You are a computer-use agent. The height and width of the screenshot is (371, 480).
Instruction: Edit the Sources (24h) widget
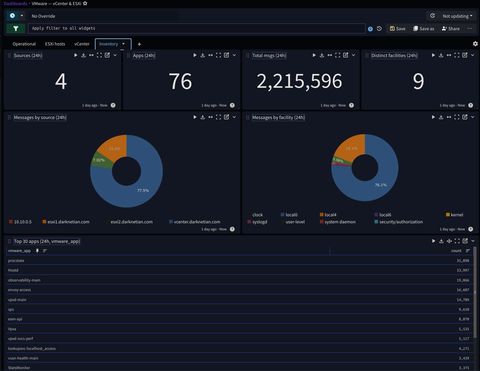coord(107,55)
